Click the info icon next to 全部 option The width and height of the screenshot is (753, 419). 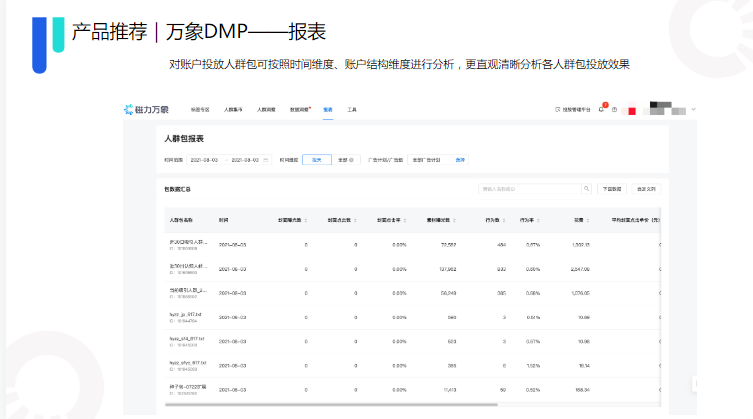tap(352, 160)
